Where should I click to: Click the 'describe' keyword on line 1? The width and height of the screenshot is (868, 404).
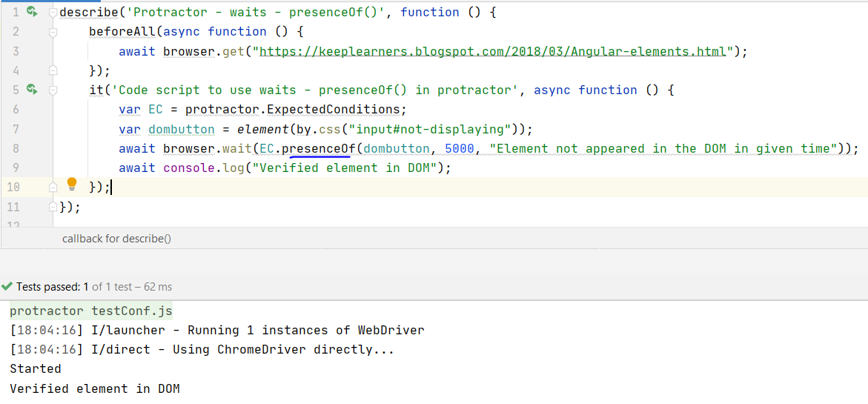[x=88, y=12]
